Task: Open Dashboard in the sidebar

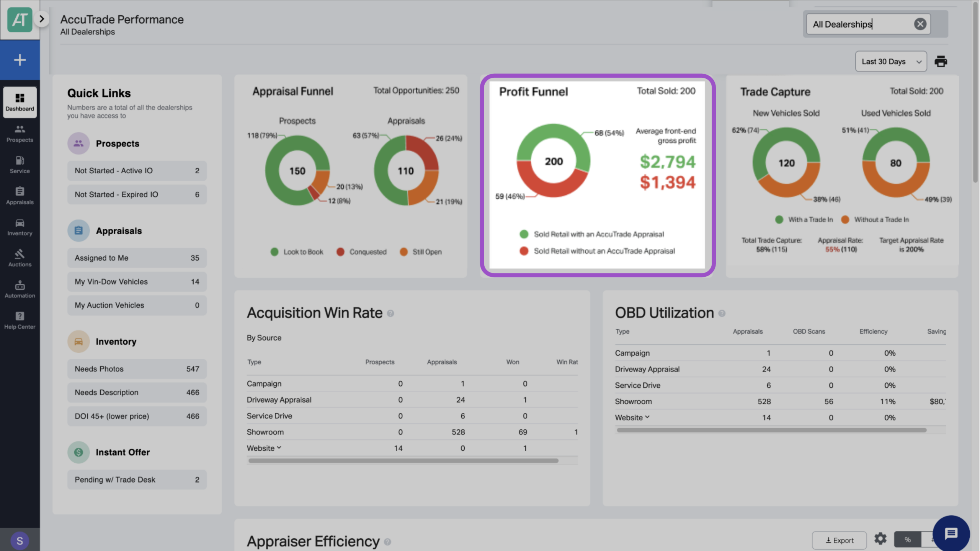Action: click(x=20, y=102)
